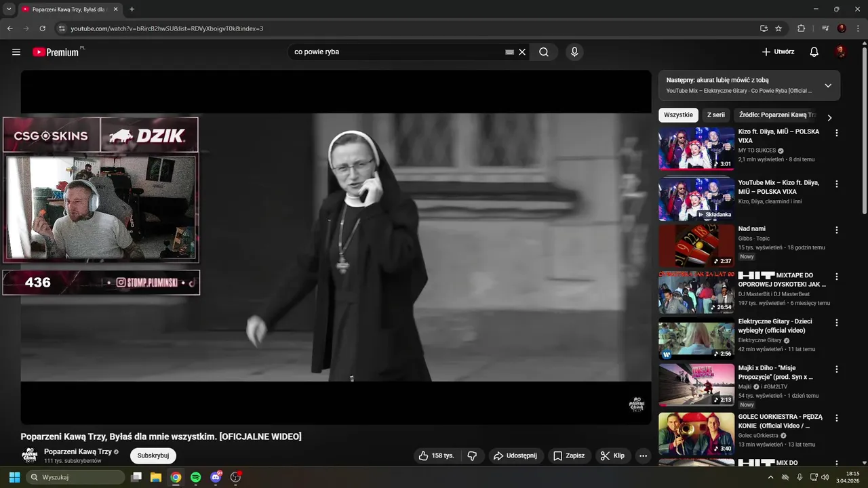Open the notifications bell
868x488 pixels.
coord(814,52)
